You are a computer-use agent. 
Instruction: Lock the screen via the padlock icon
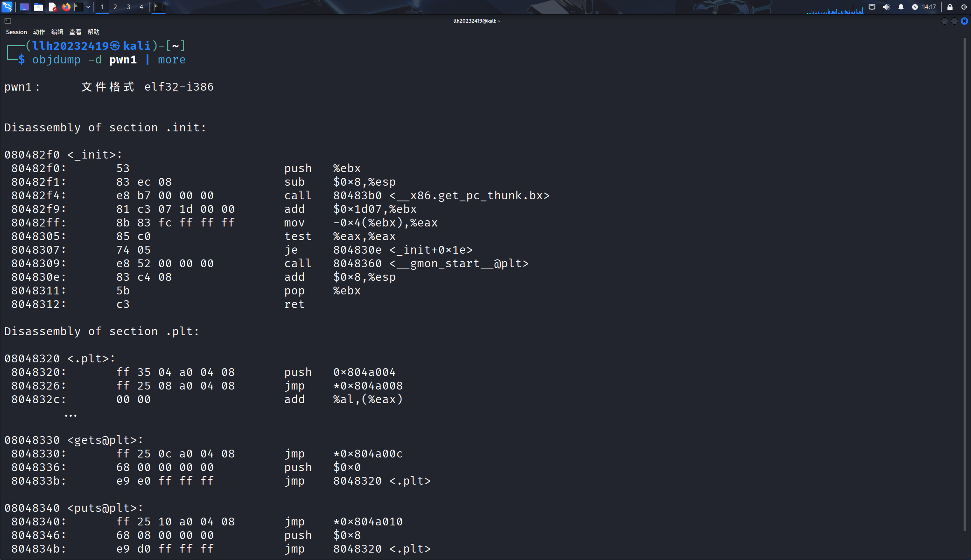(x=949, y=7)
